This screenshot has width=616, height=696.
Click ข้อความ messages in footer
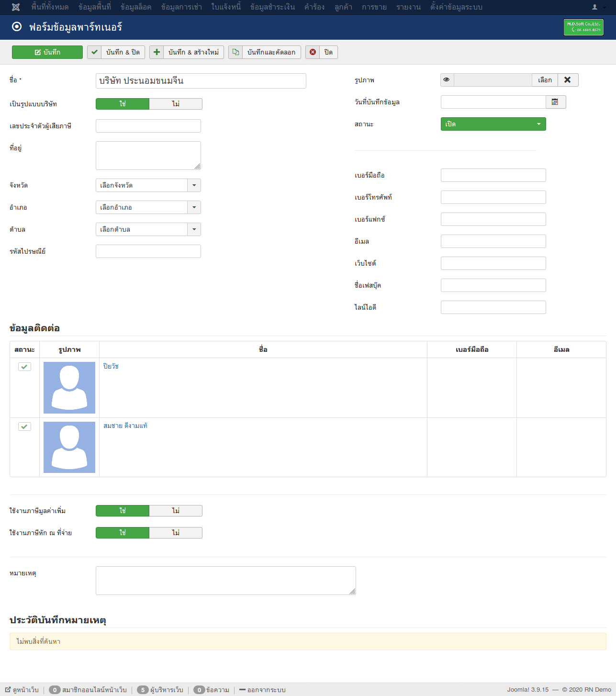point(218,690)
